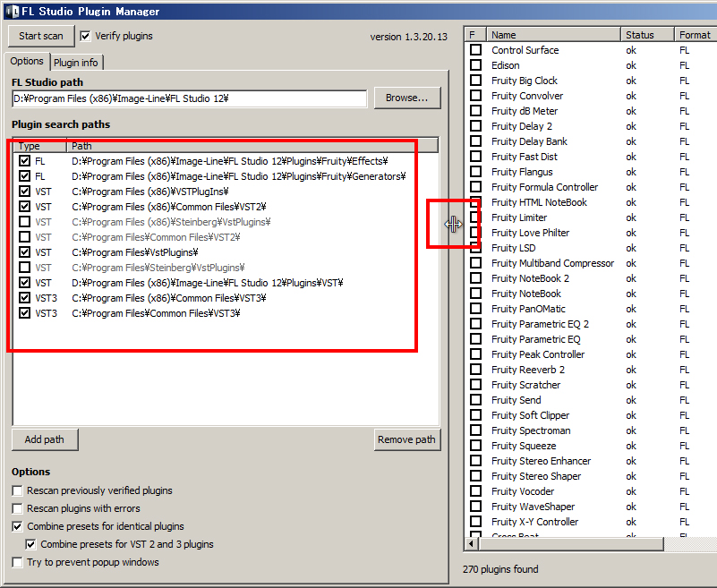The height and width of the screenshot is (588, 717).
Task: Select the path text ending in Fruity\Effects
Action: [x=230, y=161]
